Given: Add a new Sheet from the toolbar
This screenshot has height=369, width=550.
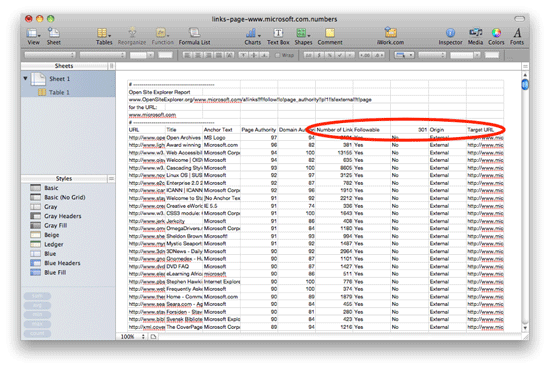Looking at the screenshot, I should [x=54, y=36].
